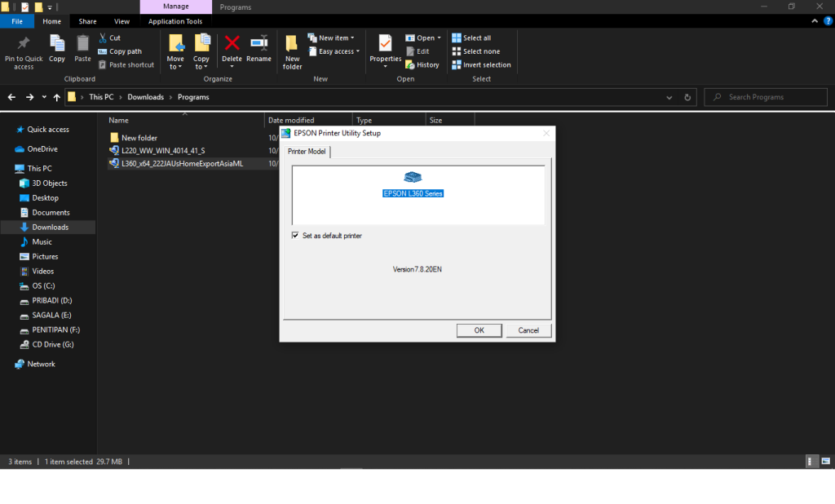Image resolution: width=835 pixels, height=504 pixels.
Task: Select L360_x64_222JAUsHomeExportAsiaML file
Action: [177, 164]
